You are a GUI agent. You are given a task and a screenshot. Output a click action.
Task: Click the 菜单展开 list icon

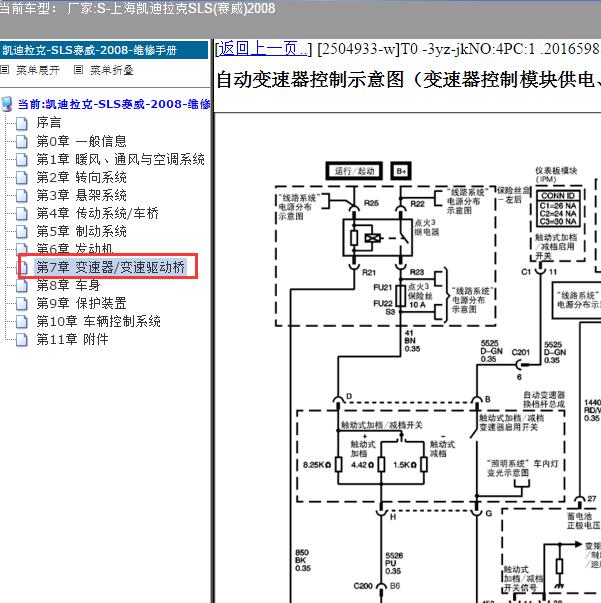pyautogui.click(x=5, y=70)
